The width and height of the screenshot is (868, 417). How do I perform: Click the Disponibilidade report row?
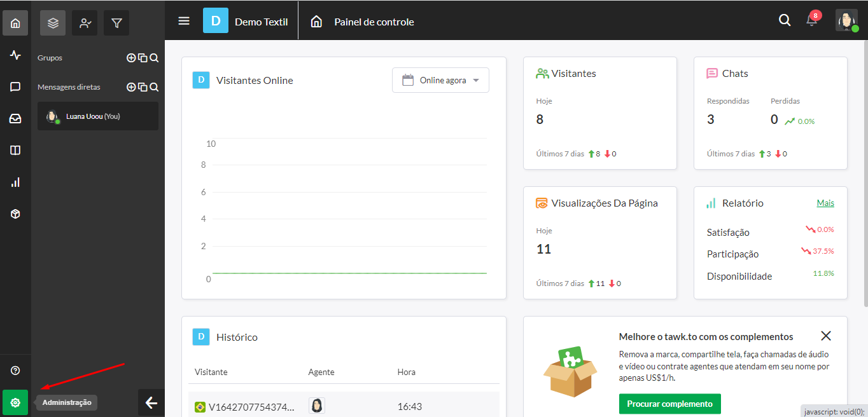[x=771, y=276]
